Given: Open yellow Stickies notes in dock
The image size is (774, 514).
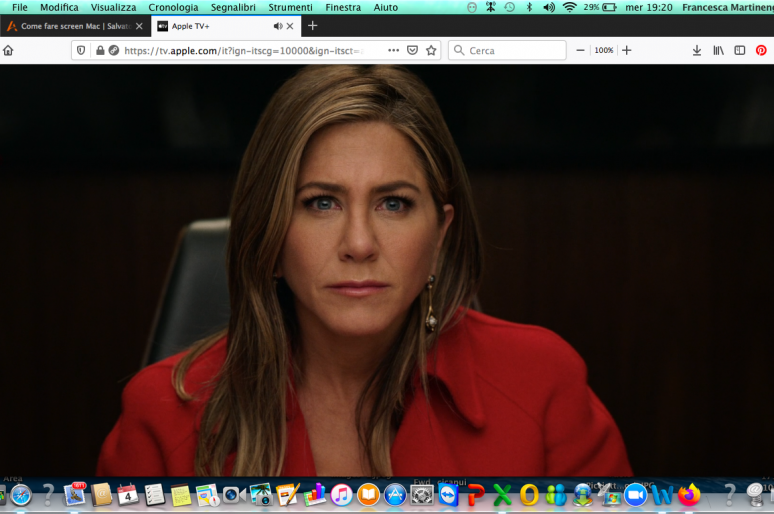Looking at the screenshot, I should click(x=181, y=495).
